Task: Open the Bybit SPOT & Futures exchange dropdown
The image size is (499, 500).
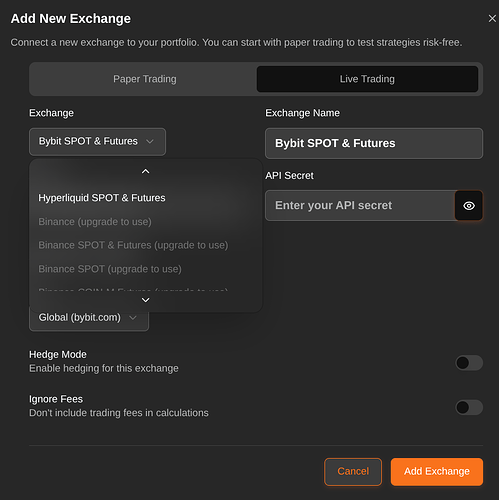Action: (x=97, y=142)
